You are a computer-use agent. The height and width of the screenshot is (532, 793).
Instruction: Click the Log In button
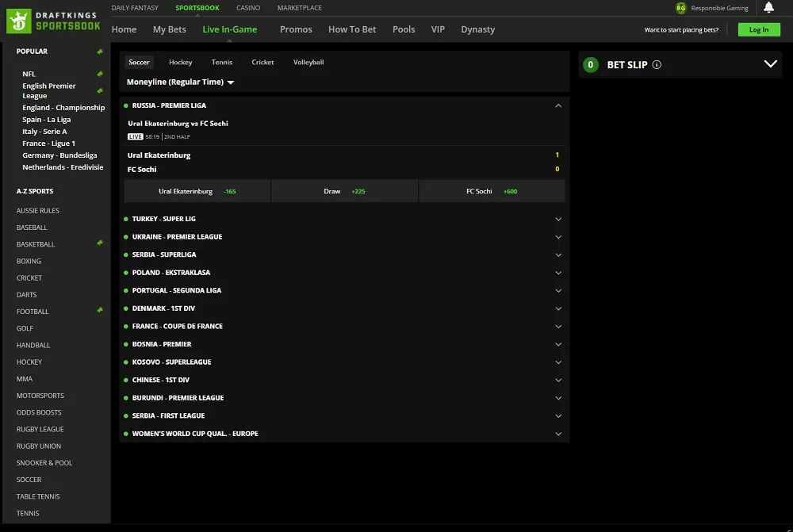click(759, 30)
